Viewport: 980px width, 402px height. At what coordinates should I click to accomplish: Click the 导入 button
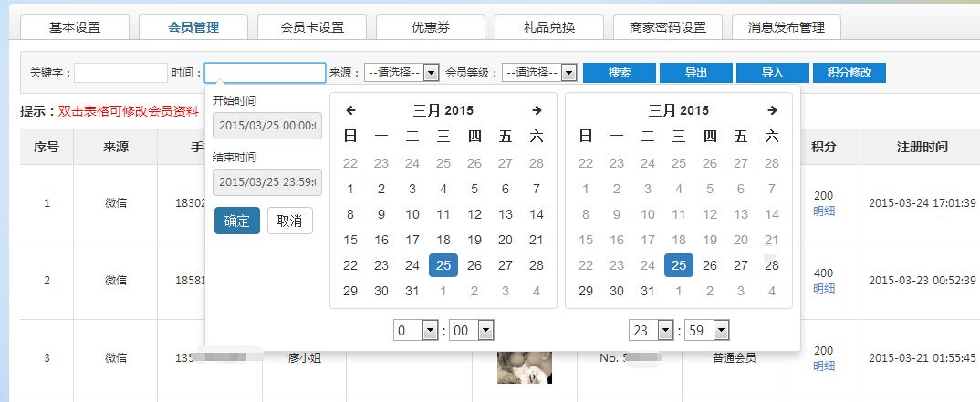tap(773, 72)
